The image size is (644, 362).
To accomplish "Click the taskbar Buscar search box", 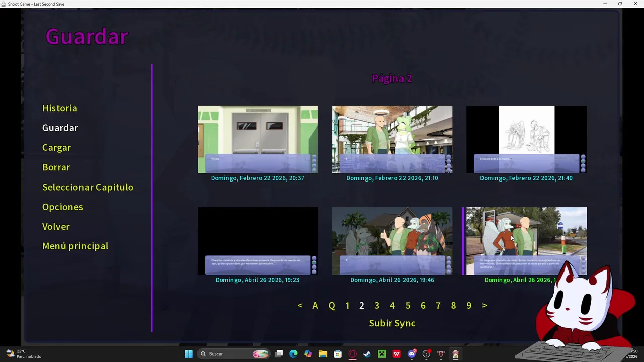I will point(233,354).
